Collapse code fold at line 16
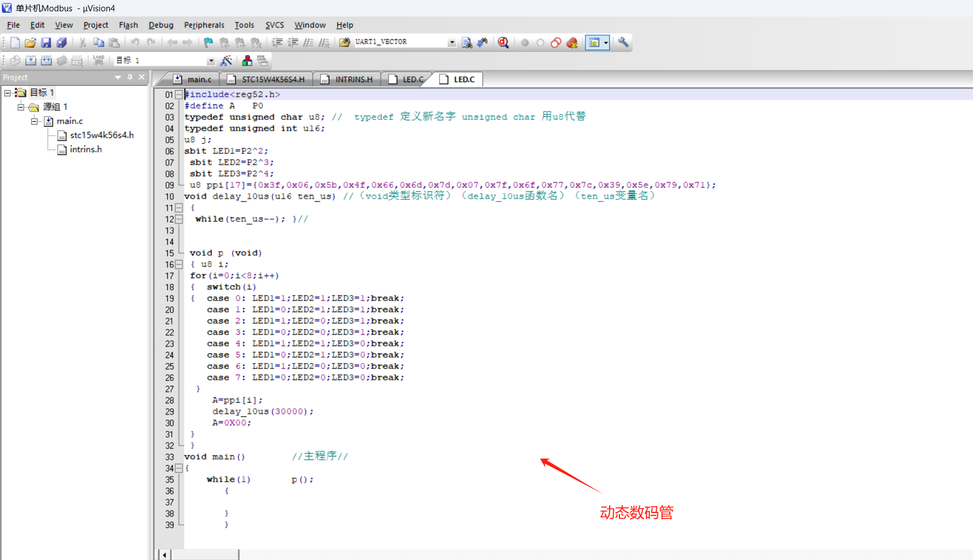 (x=179, y=264)
